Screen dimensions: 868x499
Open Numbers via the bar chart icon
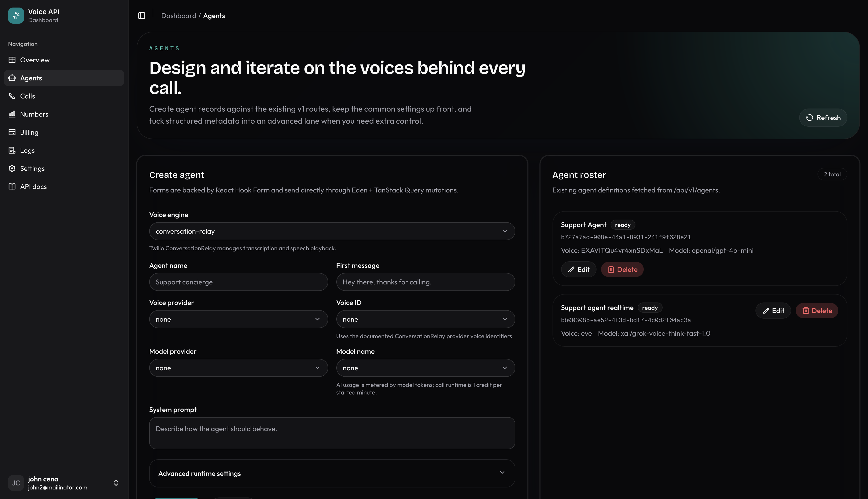(12, 114)
